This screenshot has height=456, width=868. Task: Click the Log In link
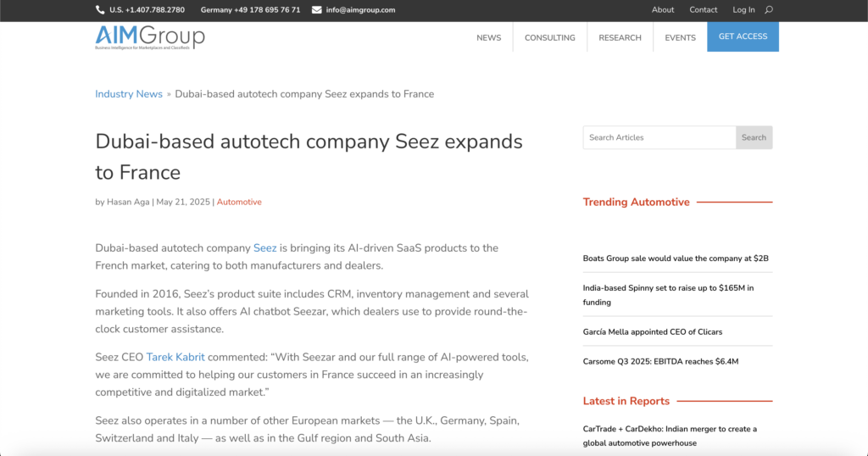[x=743, y=10]
